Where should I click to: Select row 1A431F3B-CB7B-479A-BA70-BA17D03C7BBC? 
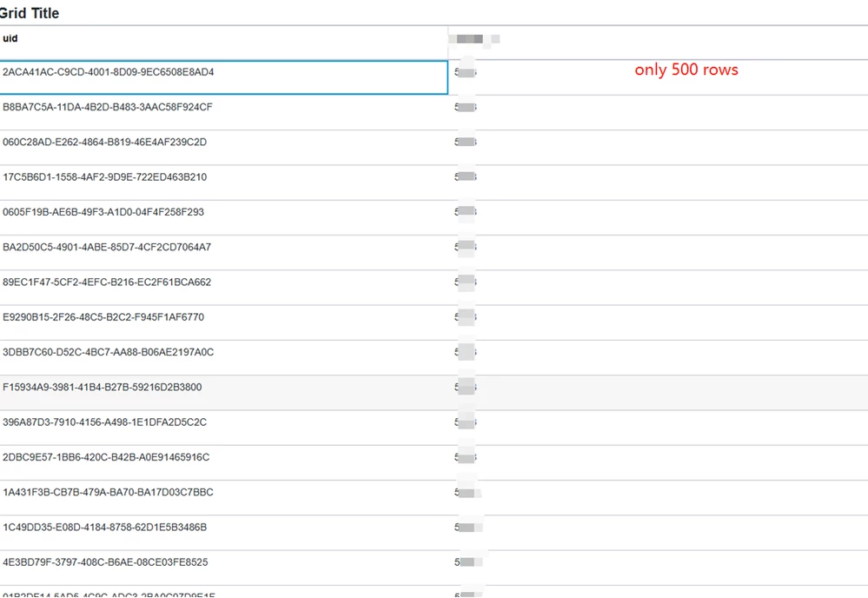(x=434, y=498)
